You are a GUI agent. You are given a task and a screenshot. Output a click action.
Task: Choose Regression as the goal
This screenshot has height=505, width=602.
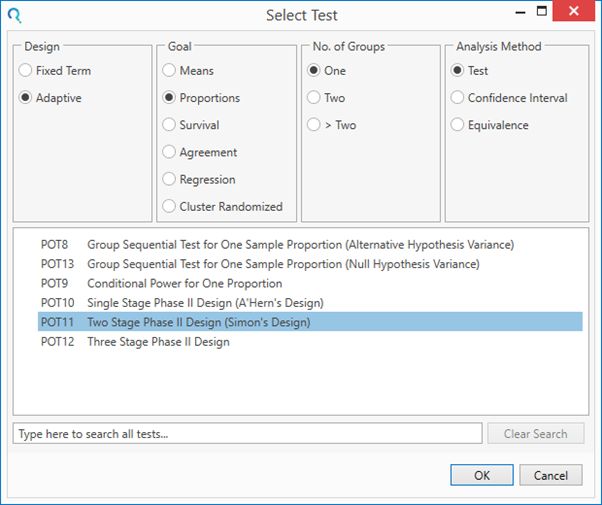pyautogui.click(x=169, y=179)
